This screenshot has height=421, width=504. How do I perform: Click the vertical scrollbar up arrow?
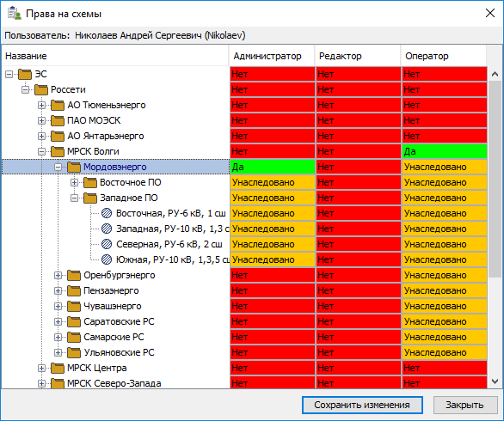click(495, 74)
